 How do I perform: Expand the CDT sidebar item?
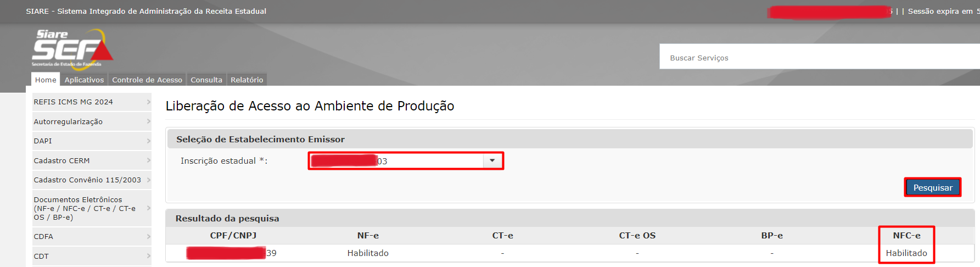coord(91,256)
